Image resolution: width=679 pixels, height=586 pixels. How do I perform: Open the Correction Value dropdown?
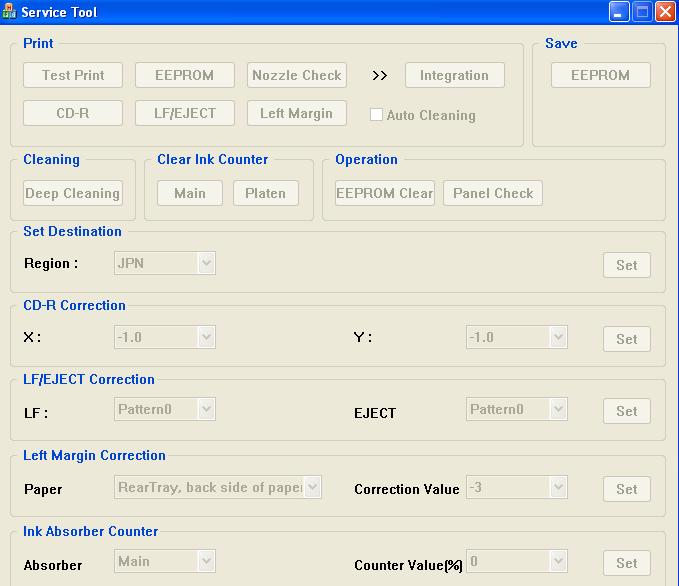point(517,487)
